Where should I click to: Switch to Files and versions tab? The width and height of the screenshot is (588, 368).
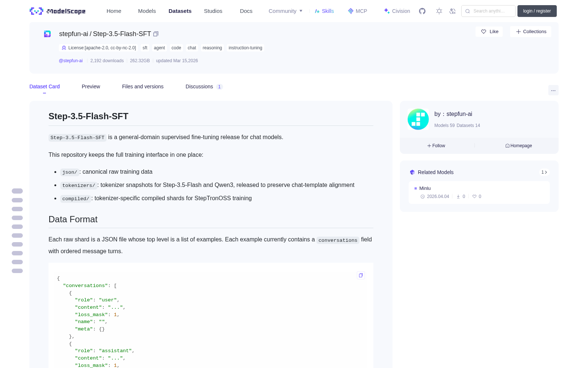coord(143,86)
